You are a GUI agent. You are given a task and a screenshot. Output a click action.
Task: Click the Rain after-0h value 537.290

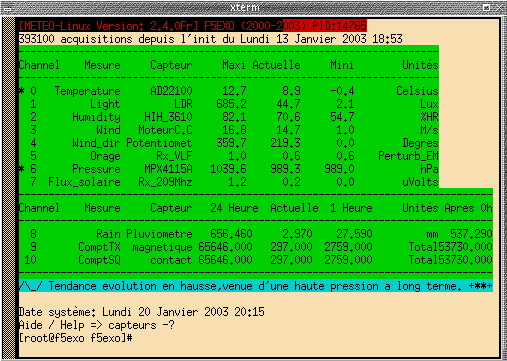pos(471,234)
